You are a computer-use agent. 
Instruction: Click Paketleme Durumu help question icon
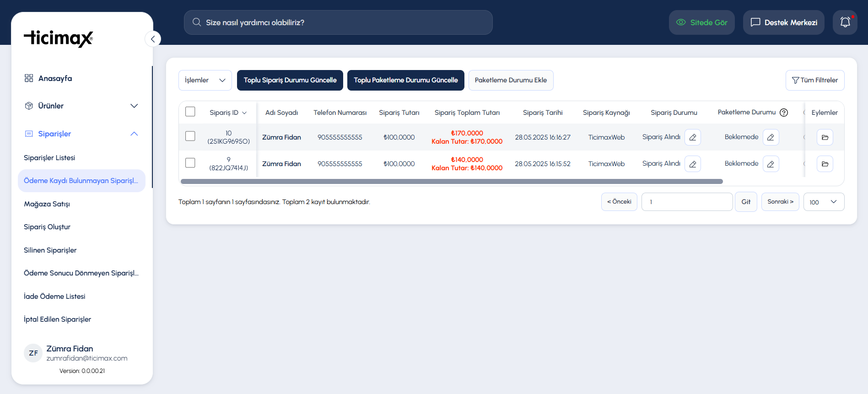[784, 113]
